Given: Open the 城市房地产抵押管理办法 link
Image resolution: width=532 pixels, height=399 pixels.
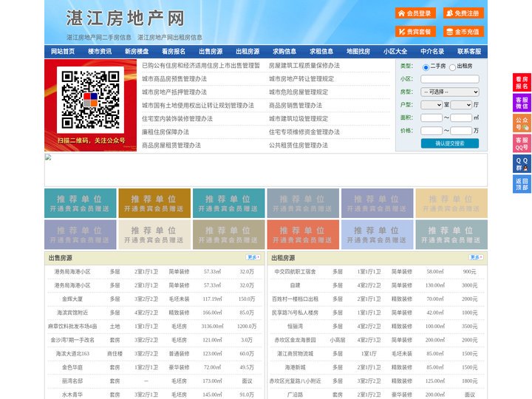Looking at the screenshot, I should pos(174,92).
